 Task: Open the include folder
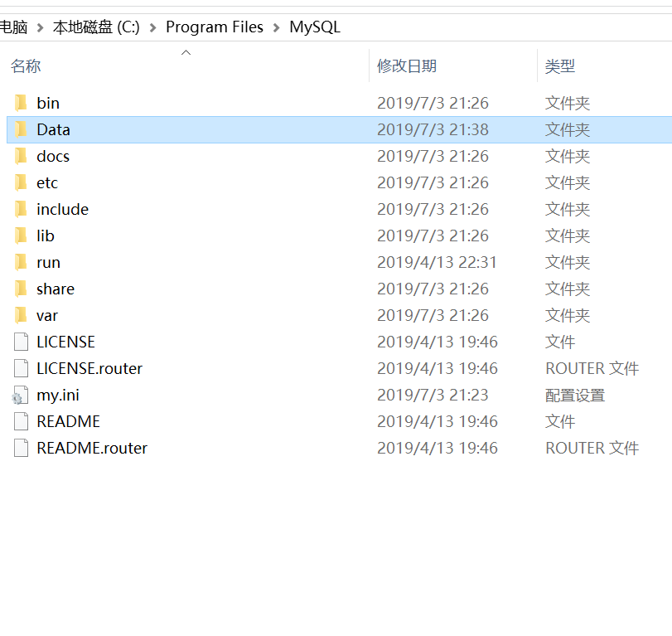(x=60, y=209)
